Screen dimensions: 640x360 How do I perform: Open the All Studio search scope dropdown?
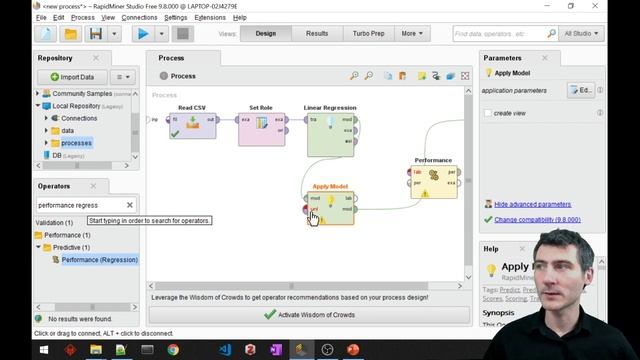tap(581, 33)
